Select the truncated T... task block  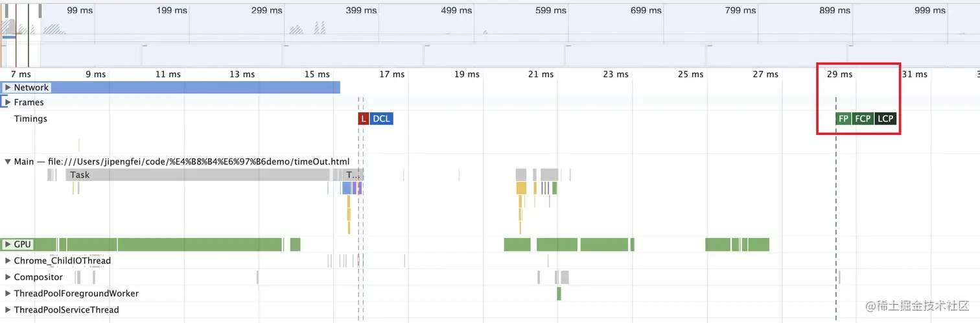pos(354,174)
